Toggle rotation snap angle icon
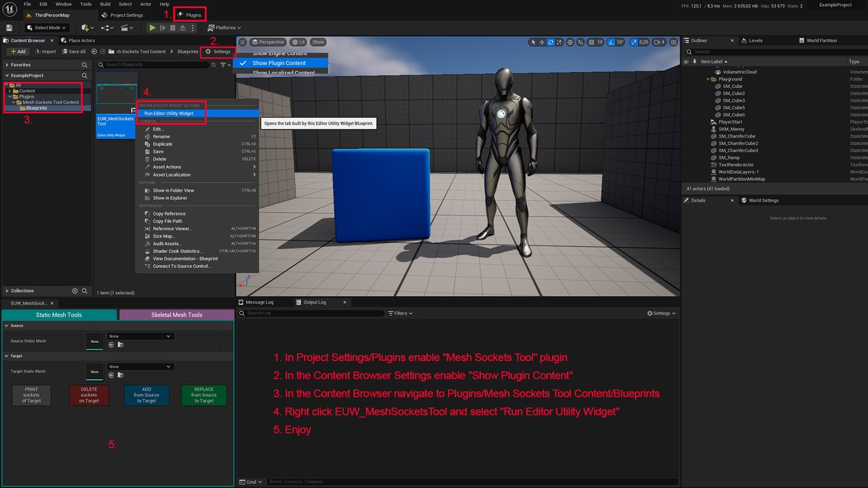 pyautogui.click(x=610, y=42)
